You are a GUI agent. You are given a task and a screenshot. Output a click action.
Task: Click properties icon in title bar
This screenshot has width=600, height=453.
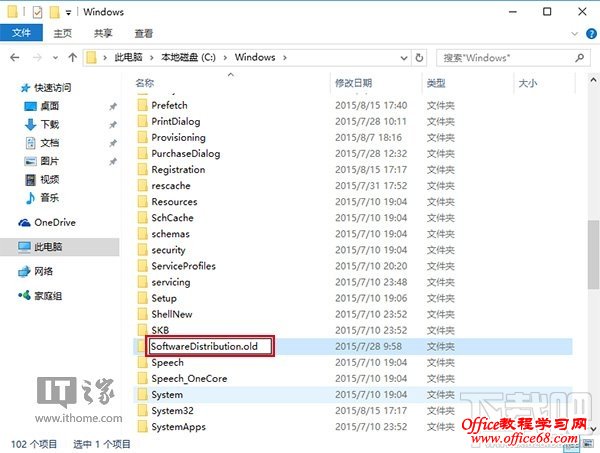[37, 13]
